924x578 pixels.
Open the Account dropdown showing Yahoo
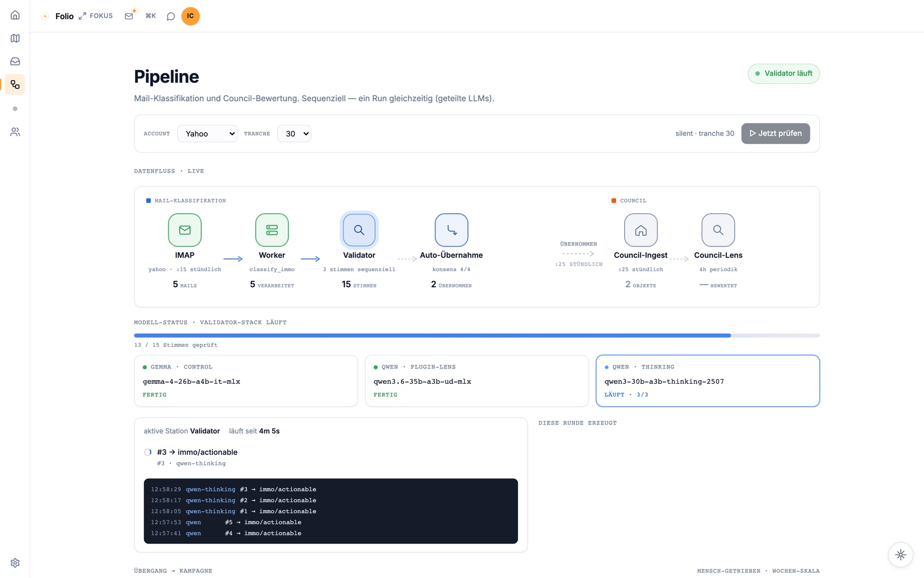point(207,134)
